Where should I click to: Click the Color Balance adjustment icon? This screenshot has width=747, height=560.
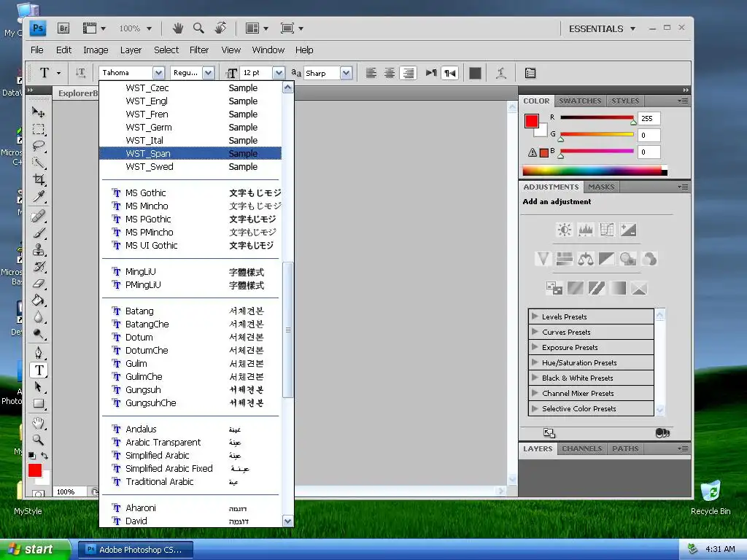[x=586, y=259]
